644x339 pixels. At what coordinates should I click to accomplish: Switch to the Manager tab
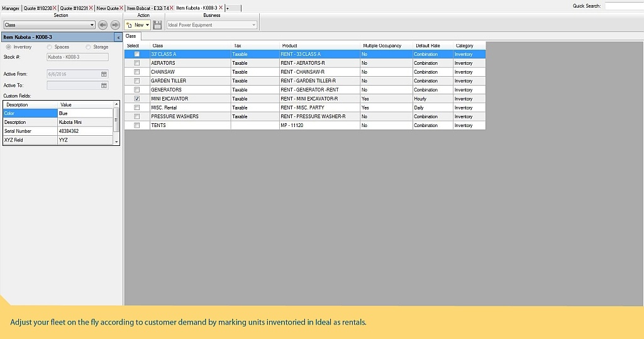[11, 8]
